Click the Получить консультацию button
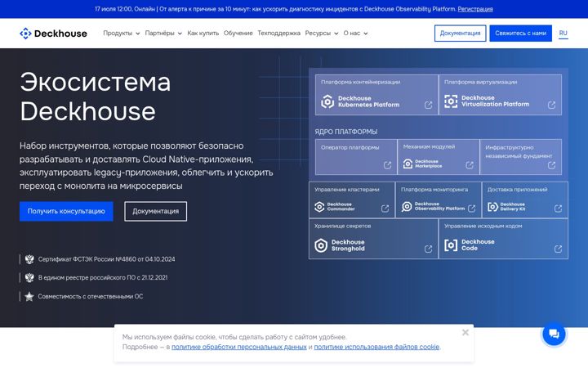Viewport: 588px width, 368px height. [66, 212]
